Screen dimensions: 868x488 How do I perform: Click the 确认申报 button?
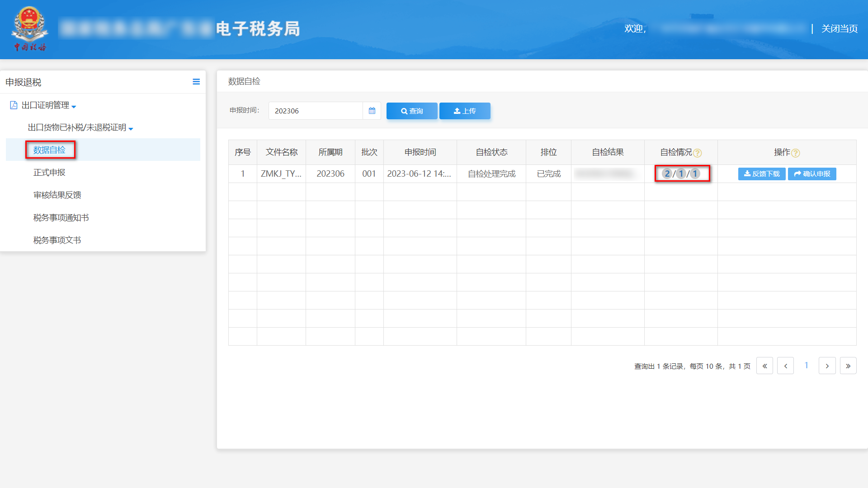[812, 174]
